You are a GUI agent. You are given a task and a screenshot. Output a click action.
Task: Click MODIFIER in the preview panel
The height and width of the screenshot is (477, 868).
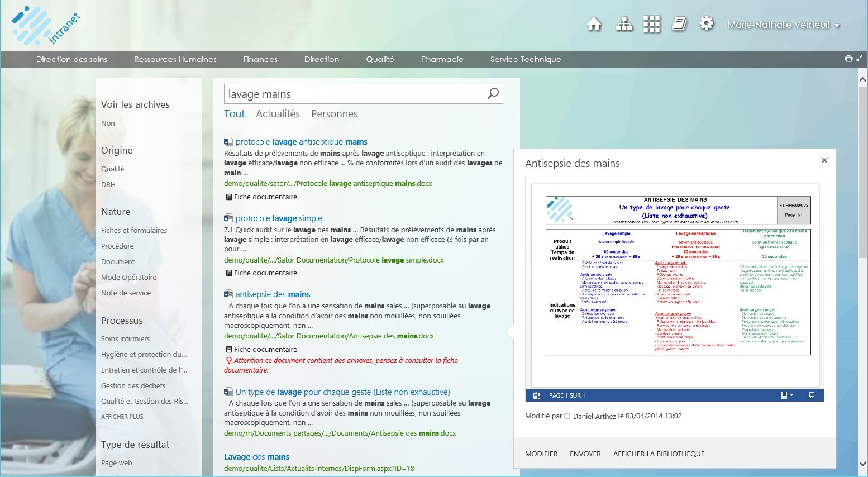click(541, 454)
